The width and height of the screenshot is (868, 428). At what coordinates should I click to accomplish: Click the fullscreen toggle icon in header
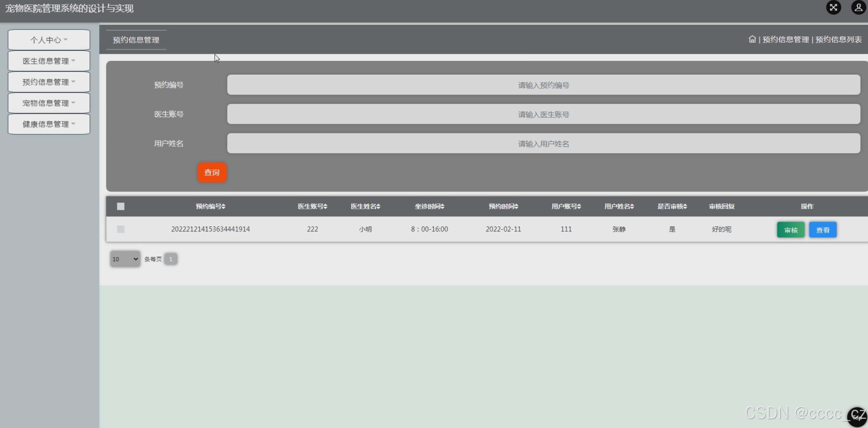tap(833, 8)
